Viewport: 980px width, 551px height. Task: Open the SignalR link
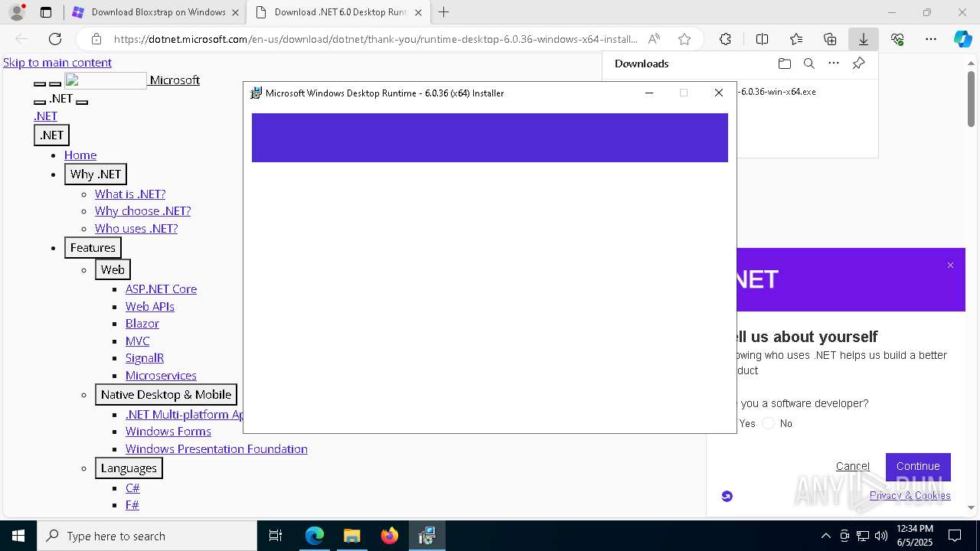[x=145, y=358]
